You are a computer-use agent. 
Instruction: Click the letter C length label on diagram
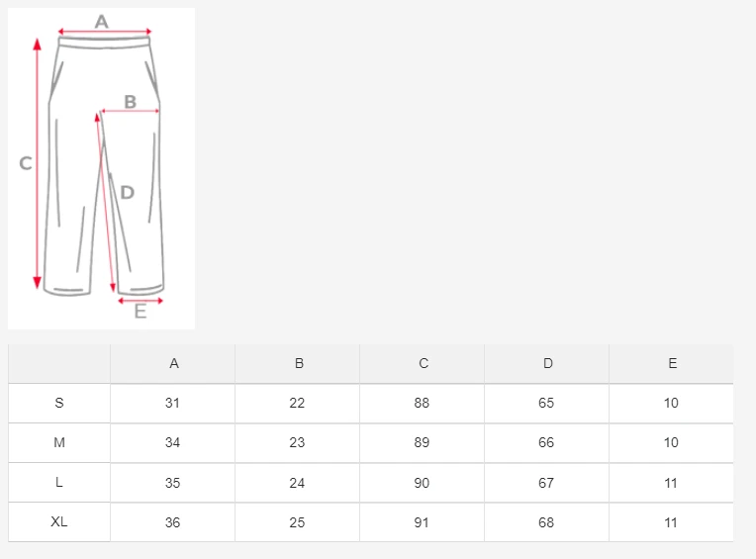(26, 163)
